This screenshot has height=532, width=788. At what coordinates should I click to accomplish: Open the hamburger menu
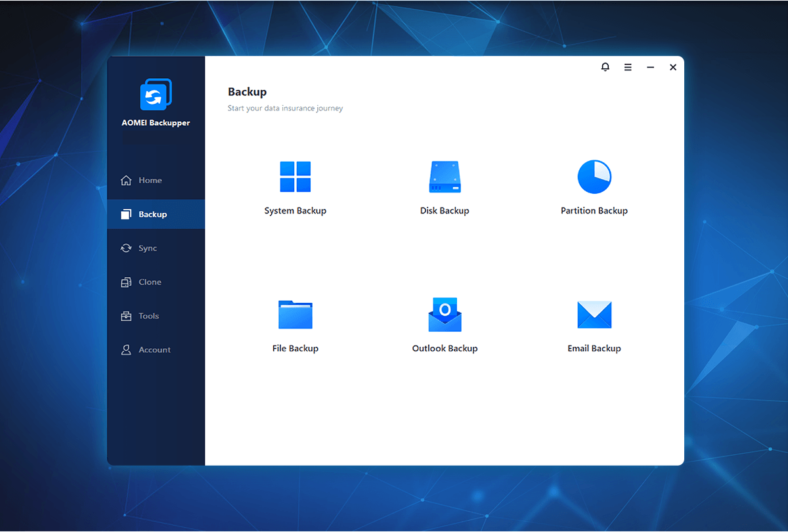coord(628,67)
